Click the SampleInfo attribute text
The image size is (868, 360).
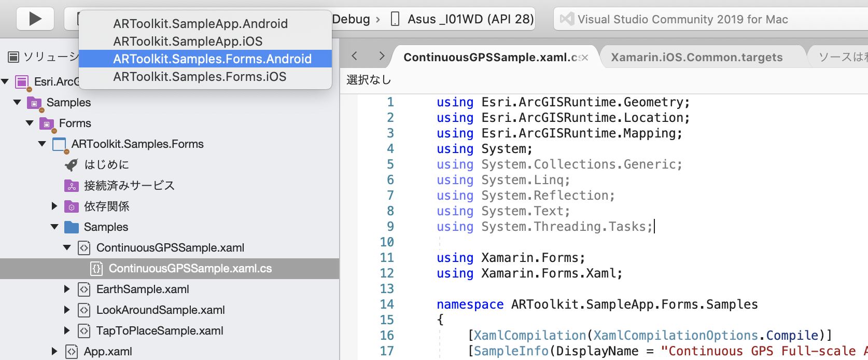coord(511,351)
